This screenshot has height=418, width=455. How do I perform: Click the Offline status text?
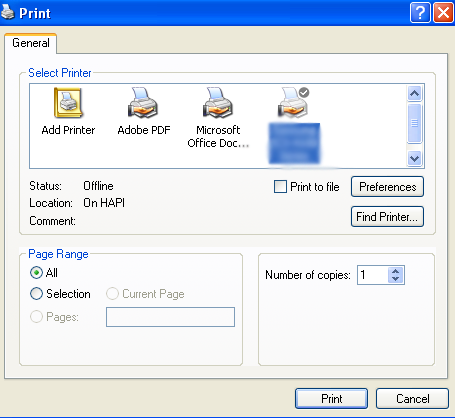(x=98, y=186)
